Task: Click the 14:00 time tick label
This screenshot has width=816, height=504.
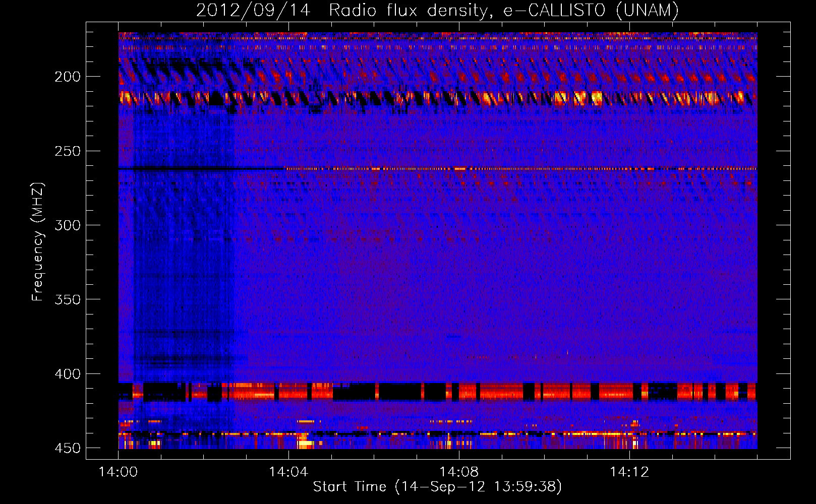Action: tap(119, 472)
